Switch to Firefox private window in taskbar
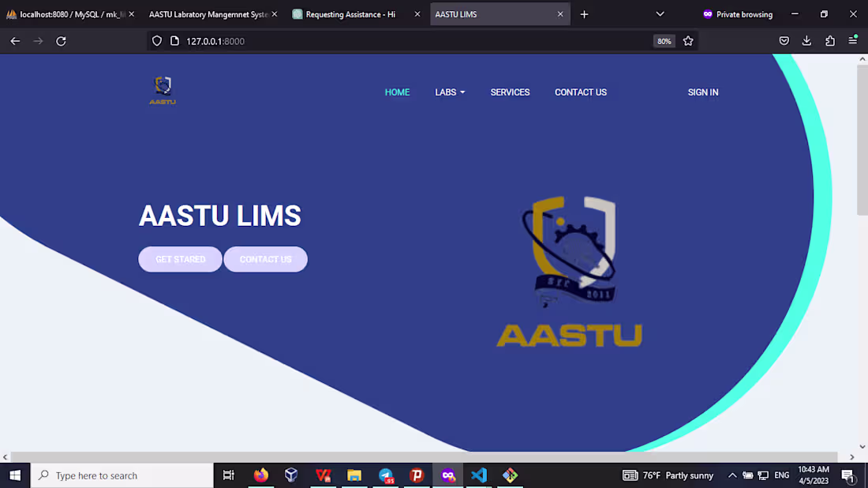Screen dimensions: 868x488 [x=448, y=475]
